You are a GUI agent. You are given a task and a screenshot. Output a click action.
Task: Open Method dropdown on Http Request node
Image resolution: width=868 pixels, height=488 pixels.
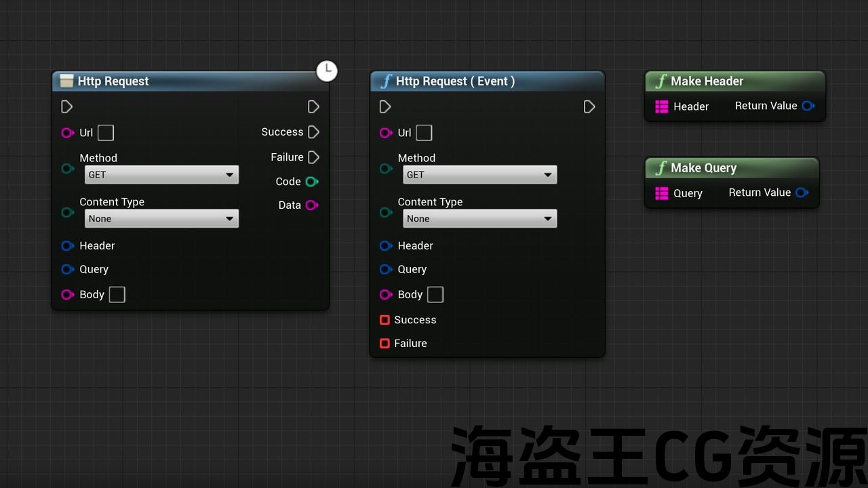[161, 175]
